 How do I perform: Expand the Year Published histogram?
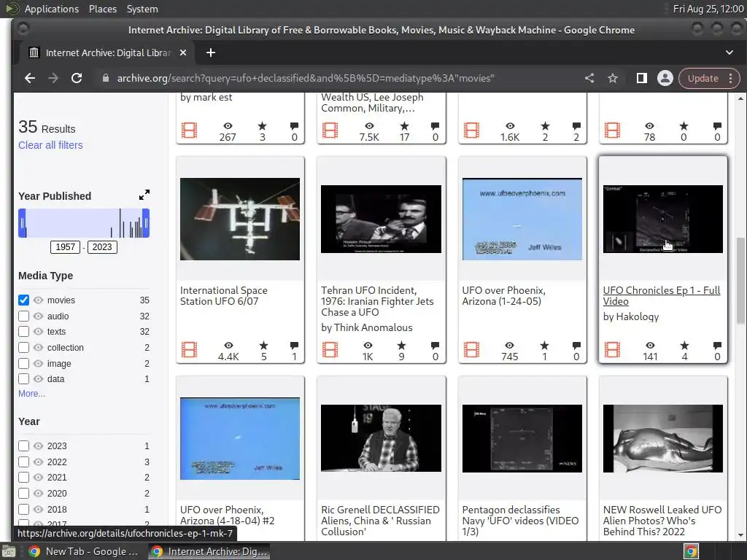[144, 195]
